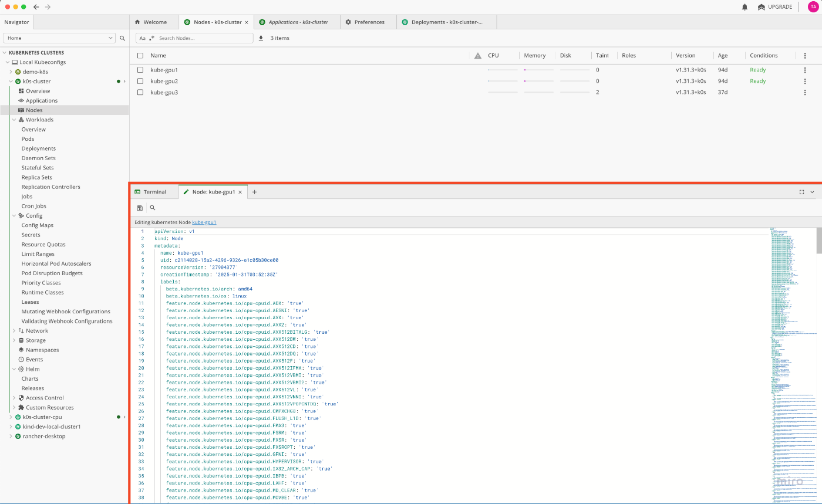Click the warning triangle column header

[x=477, y=56]
